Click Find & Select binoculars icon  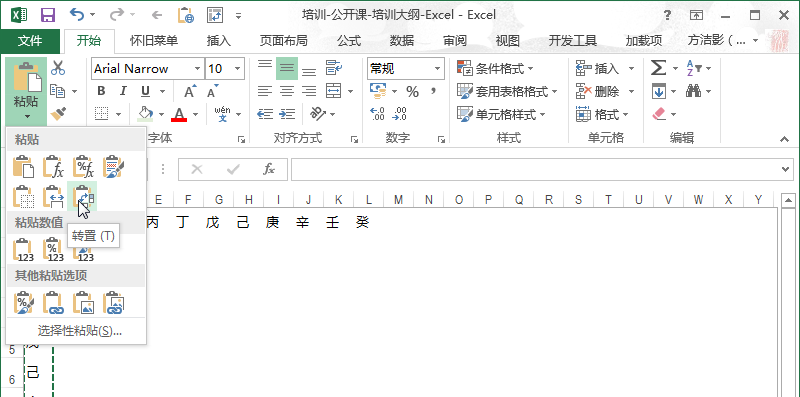[693, 91]
